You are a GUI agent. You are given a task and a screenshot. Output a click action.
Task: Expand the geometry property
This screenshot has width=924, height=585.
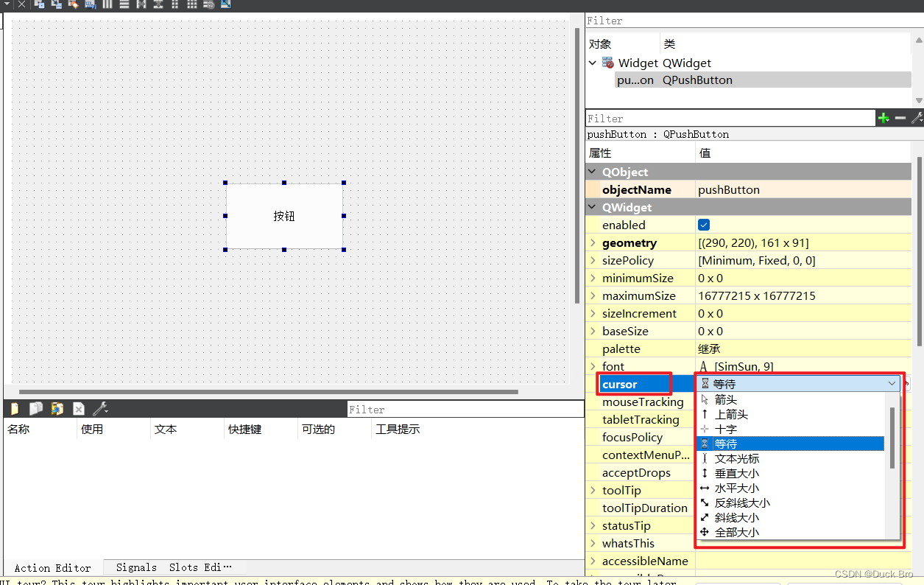pos(593,242)
